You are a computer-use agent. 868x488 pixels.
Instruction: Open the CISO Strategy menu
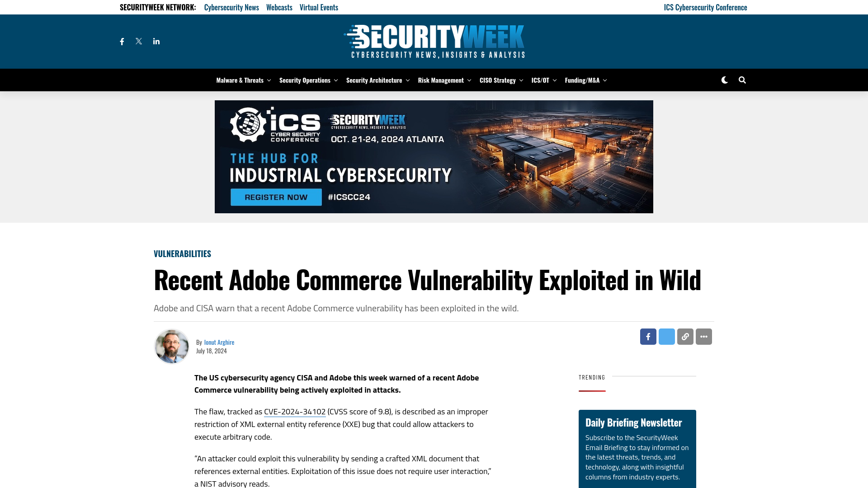click(x=501, y=80)
